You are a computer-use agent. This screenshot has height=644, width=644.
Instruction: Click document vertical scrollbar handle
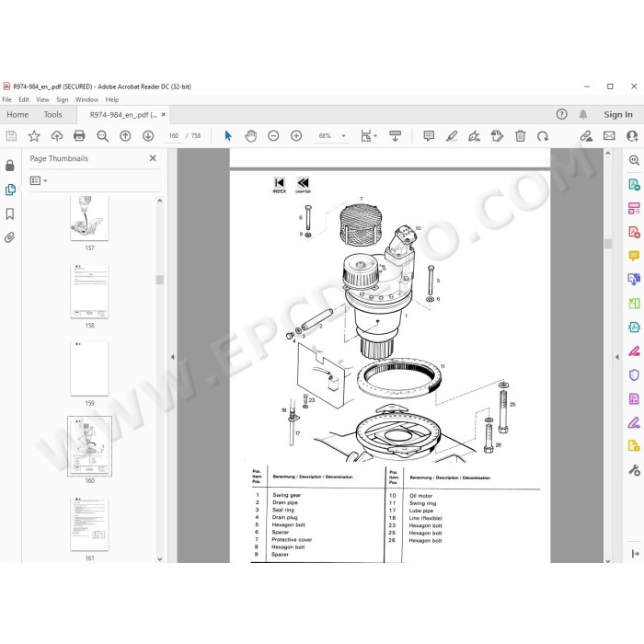coord(608,244)
